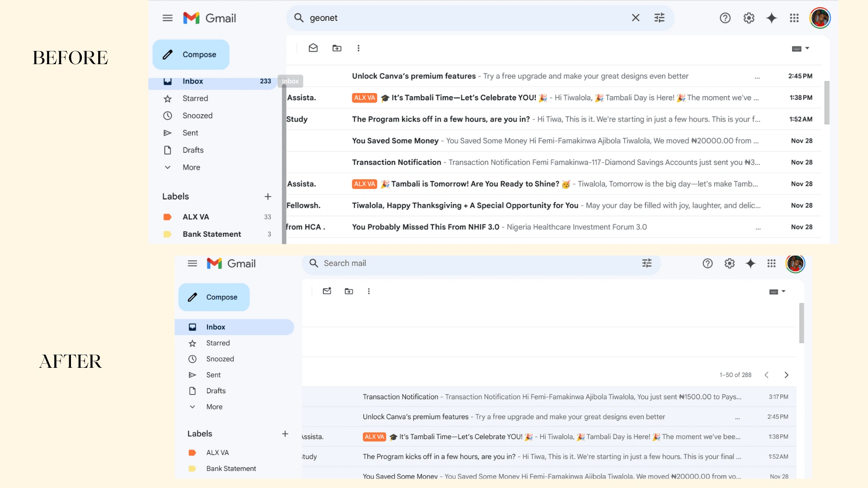868x488 pixels.
Task: Open search filter options in the top search bar
Action: pyautogui.click(x=659, y=18)
